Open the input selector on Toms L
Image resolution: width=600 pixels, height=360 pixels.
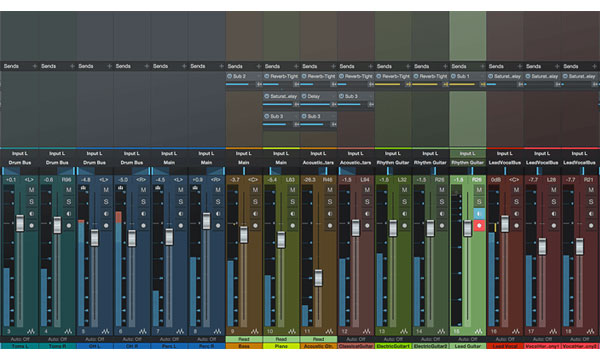point(20,153)
